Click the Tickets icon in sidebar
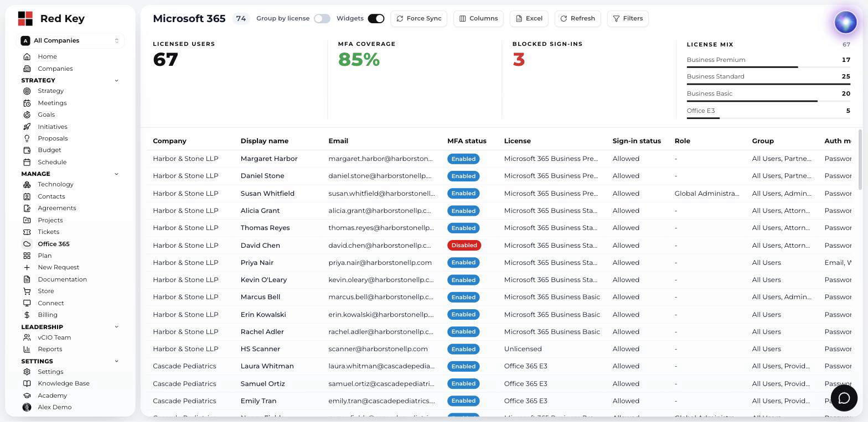Viewport: 868px width, 422px height. tap(27, 232)
